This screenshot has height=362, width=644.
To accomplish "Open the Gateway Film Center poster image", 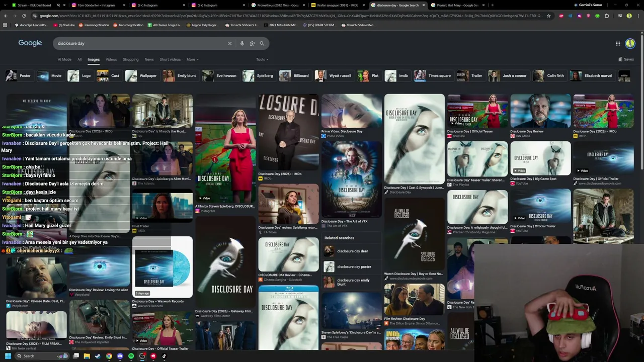I will coord(225,261).
